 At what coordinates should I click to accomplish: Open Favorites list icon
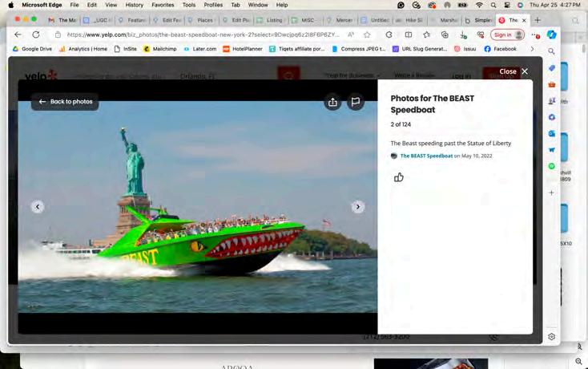[427, 34]
